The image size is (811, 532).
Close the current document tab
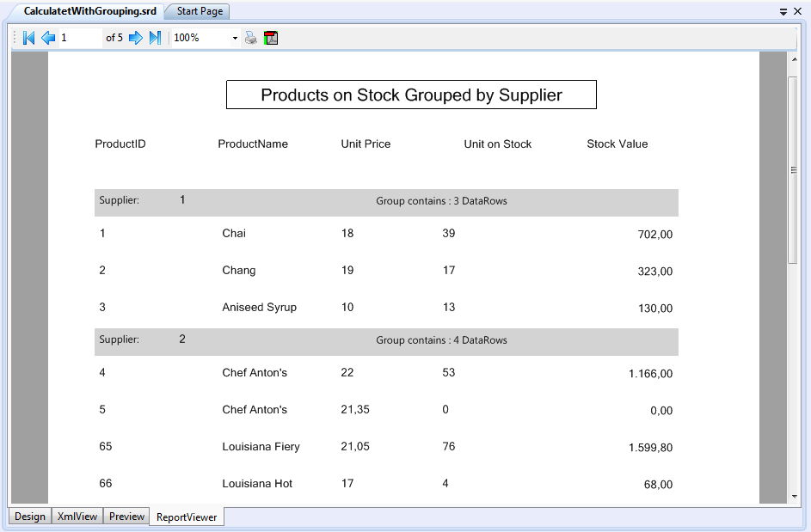(797, 12)
